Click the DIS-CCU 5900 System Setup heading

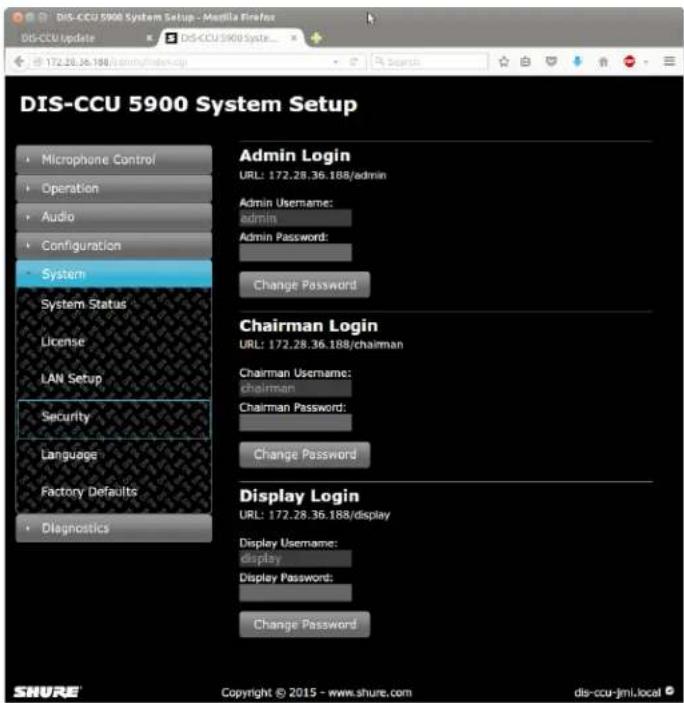pos(189,104)
